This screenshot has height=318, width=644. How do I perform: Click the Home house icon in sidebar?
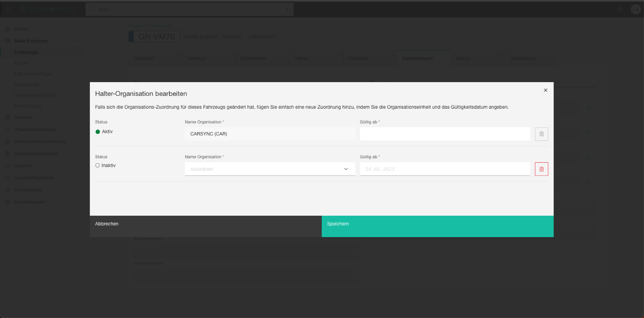click(x=8, y=29)
